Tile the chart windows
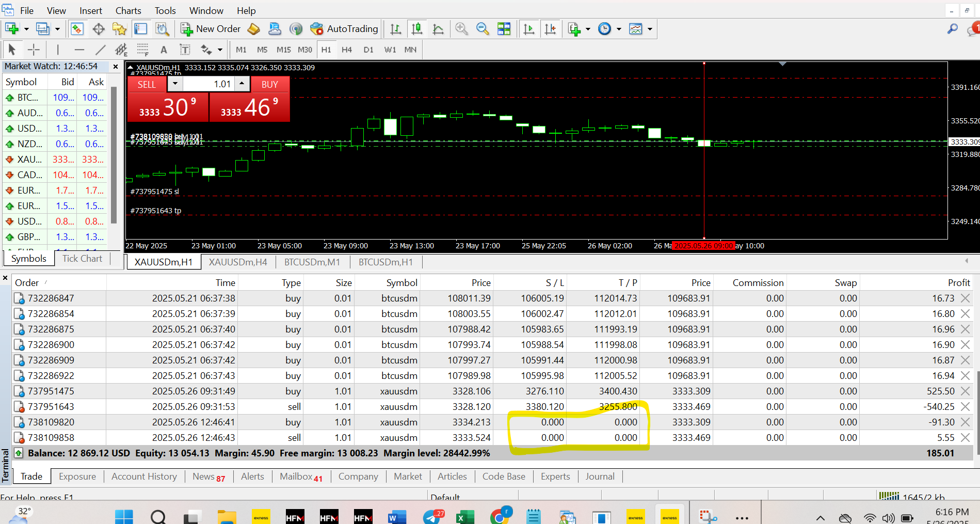The height and width of the screenshot is (524, 980). click(x=504, y=29)
